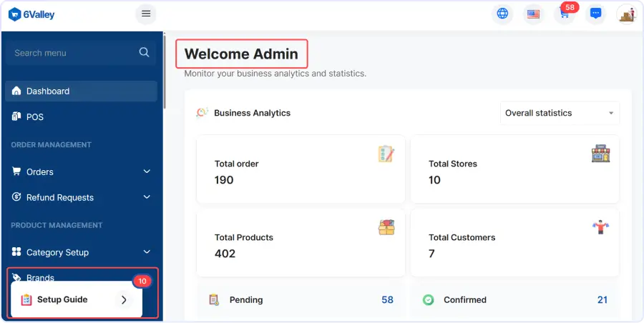Click the Refund Requests coin icon

[16, 197]
